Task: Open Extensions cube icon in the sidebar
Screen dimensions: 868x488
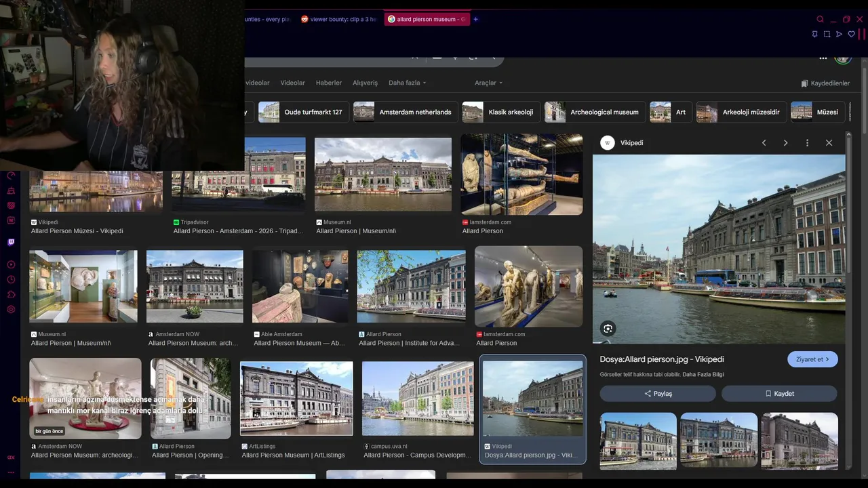Action: pos(11,294)
